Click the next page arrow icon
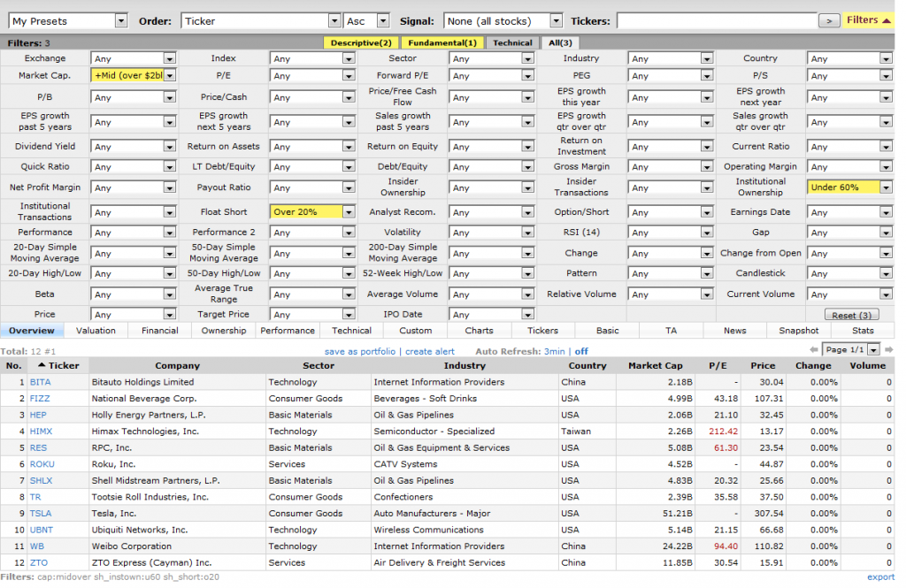This screenshot has height=588, width=906. click(889, 351)
